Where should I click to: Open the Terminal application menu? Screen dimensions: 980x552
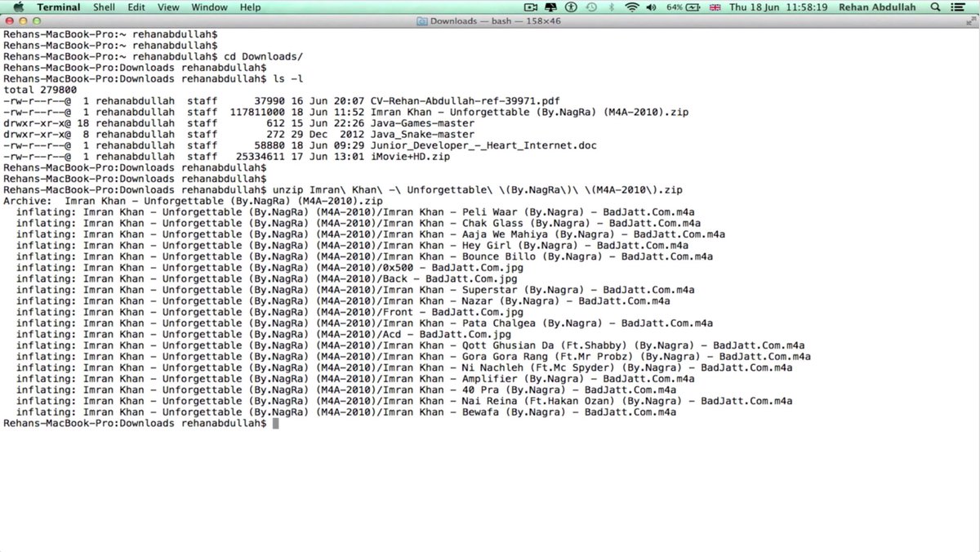coord(59,7)
